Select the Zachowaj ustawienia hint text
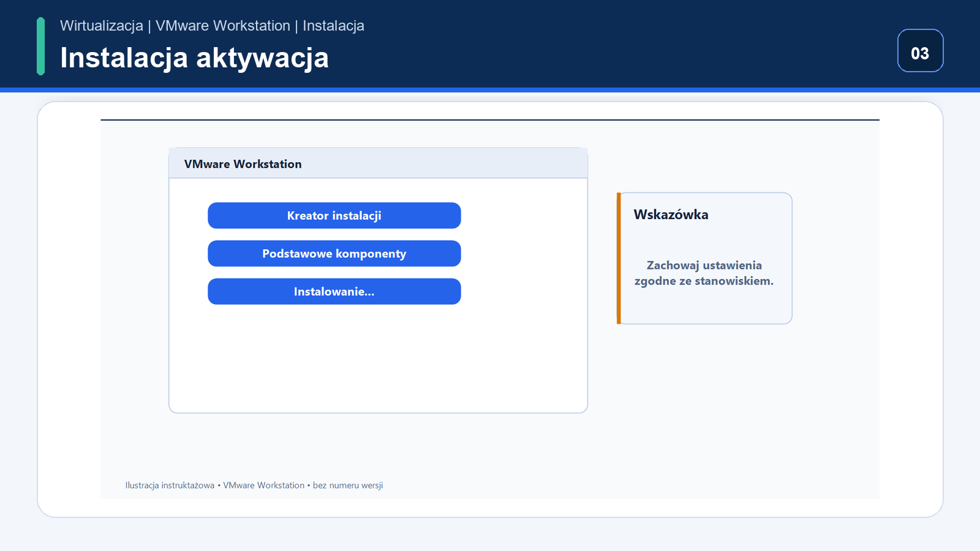Image resolution: width=980 pixels, height=551 pixels. pyautogui.click(x=704, y=273)
